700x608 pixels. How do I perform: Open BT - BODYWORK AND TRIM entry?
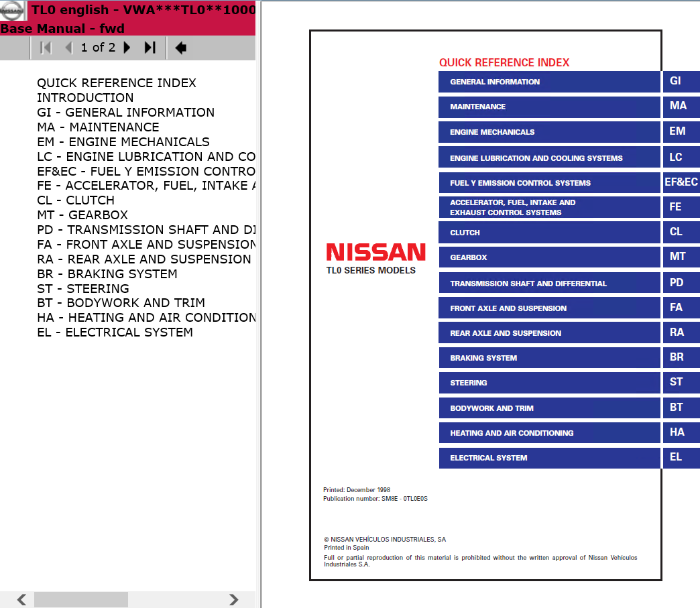121,303
